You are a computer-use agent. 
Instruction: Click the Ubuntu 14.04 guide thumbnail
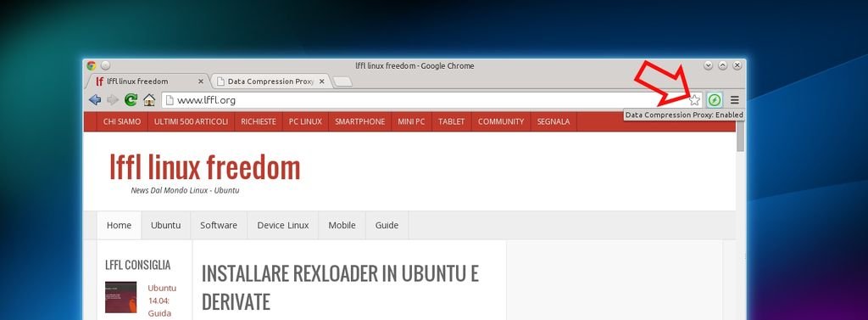pos(120,297)
